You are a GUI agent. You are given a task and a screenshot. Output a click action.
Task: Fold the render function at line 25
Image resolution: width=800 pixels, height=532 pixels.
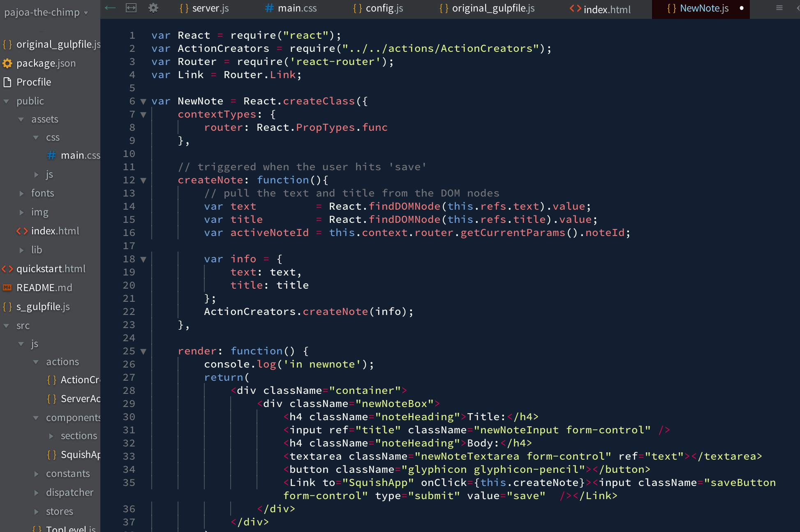[143, 352]
